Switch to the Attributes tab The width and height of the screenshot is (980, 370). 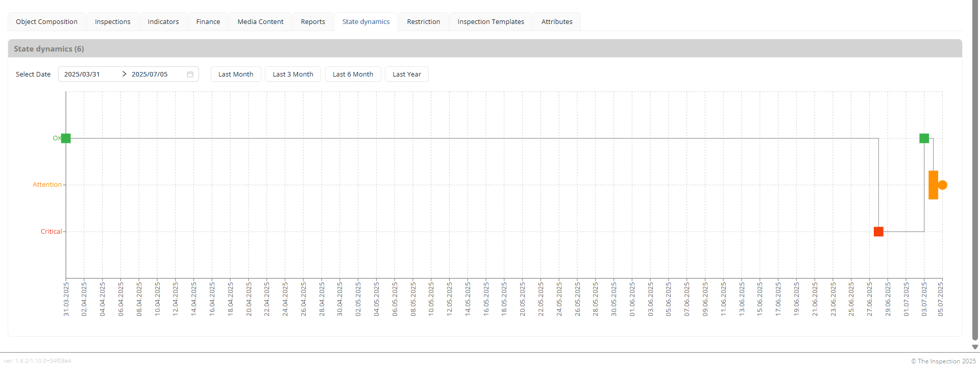[557, 22]
